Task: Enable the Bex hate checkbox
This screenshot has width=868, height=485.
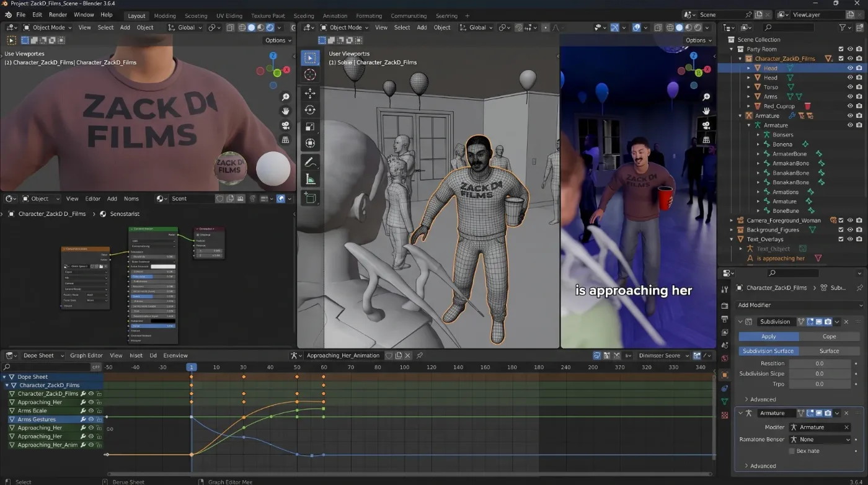Action: [x=792, y=451]
